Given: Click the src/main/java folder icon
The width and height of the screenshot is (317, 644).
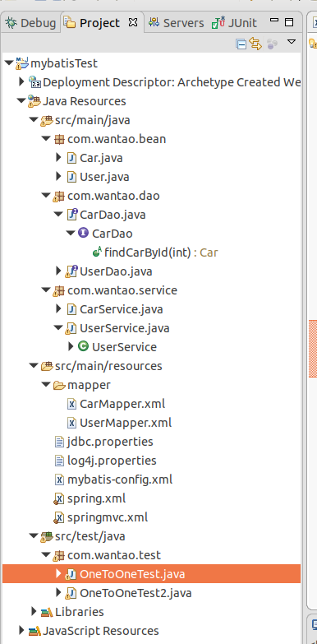Looking at the screenshot, I should tap(47, 120).
